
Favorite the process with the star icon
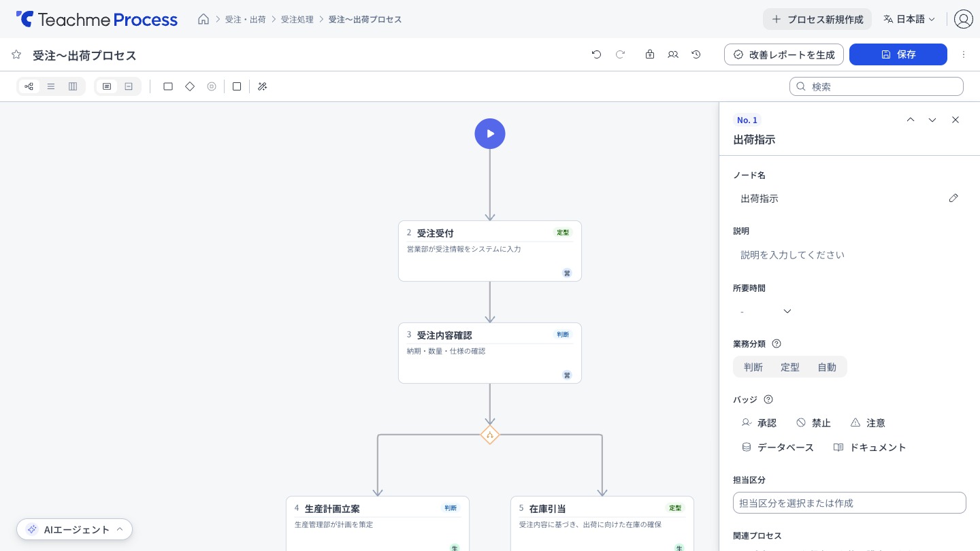pyautogui.click(x=16, y=54)
